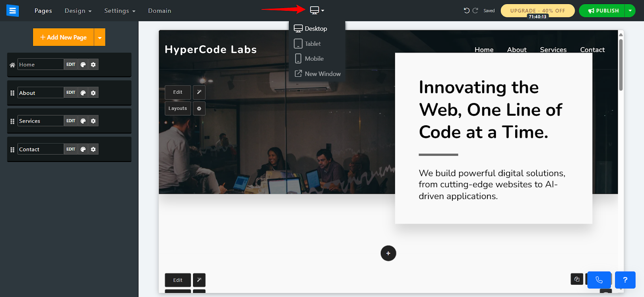Click the 'We build powerful digital solutions' paragraph

tap(492, 185)
